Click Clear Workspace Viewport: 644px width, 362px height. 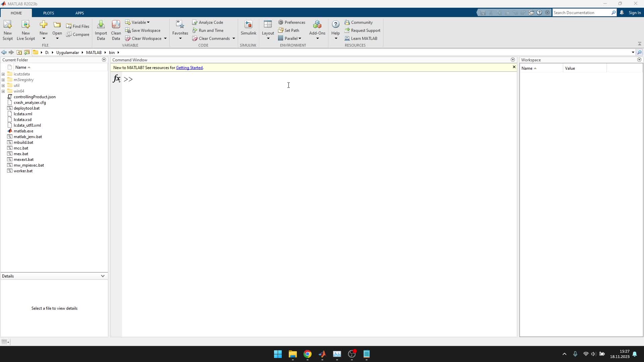click(x=144, y=38)
